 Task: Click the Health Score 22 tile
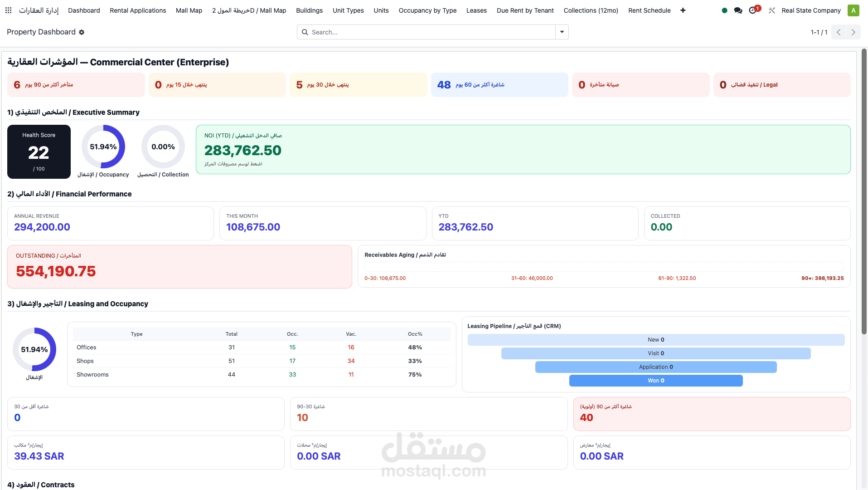[x=39, y=152]
